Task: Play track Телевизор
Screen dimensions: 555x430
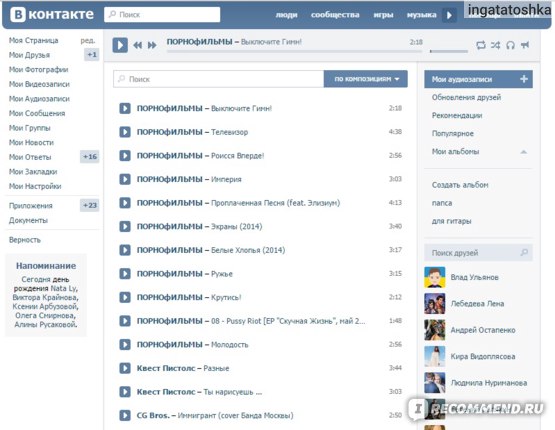Action: click(125, 132)
